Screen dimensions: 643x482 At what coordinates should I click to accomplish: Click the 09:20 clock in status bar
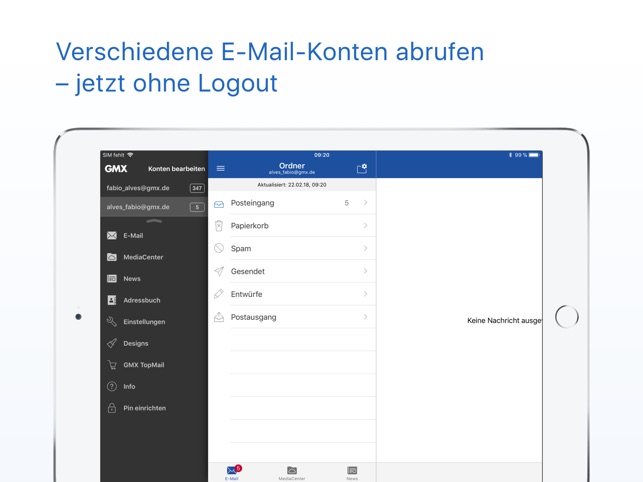click(322, 155)
